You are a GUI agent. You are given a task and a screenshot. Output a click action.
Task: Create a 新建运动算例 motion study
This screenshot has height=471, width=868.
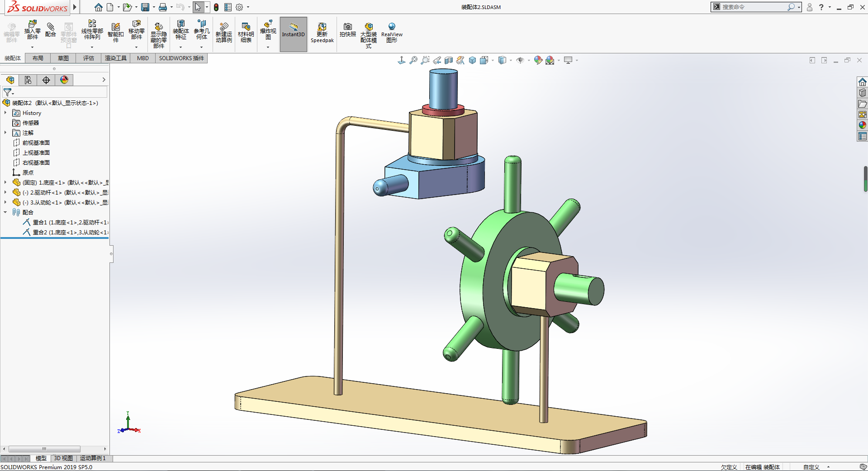tap(224, 33)
